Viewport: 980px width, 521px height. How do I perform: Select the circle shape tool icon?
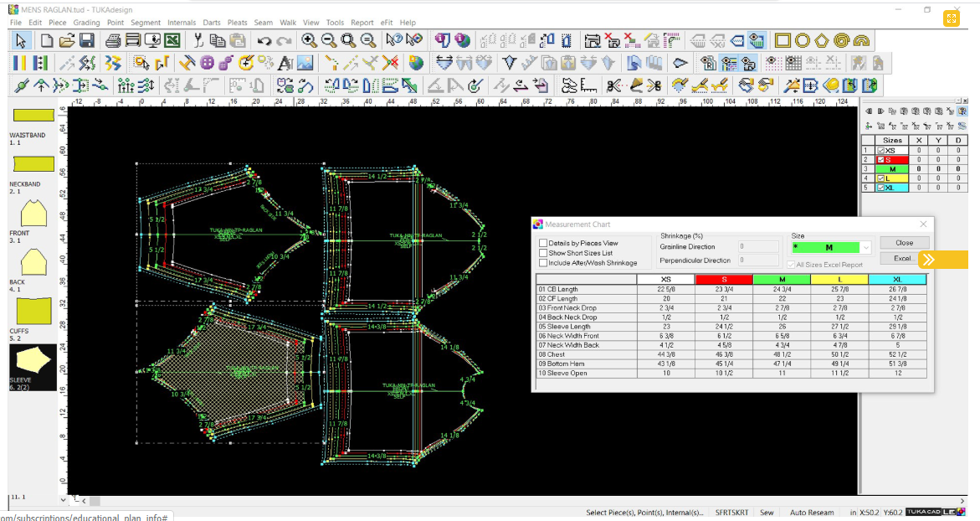pyautogui.click(x=803, y=40)
